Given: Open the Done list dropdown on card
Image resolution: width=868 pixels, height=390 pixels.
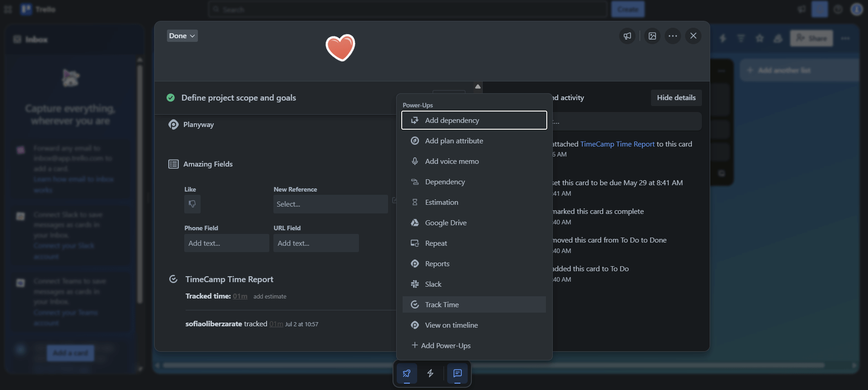Looking at the screenshot, I should point(182,36).
